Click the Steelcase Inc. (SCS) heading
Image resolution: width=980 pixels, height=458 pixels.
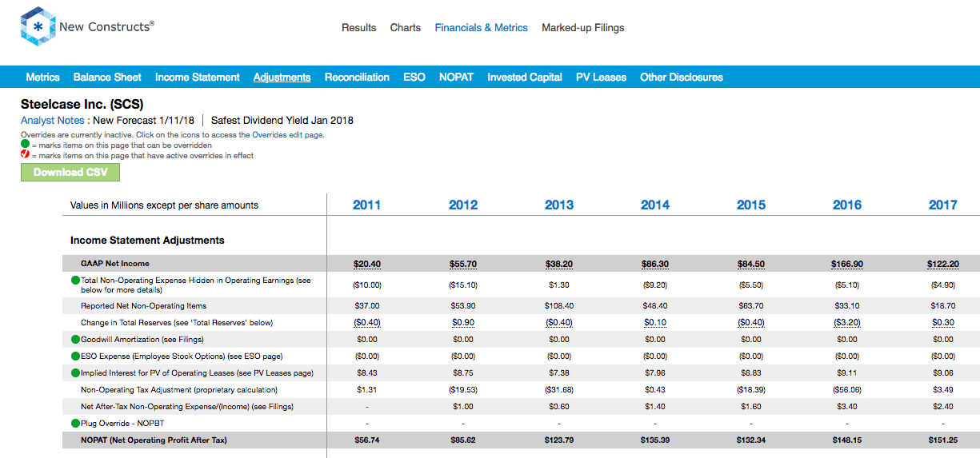tap(82, 105)
